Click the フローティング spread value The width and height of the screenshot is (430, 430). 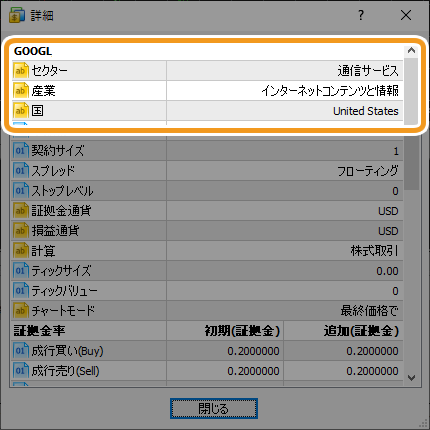point(368,171)
